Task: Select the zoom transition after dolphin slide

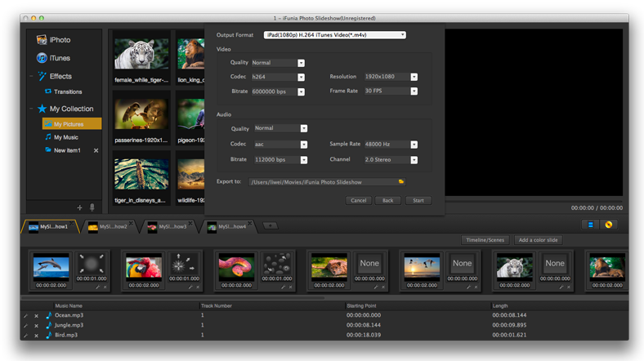Action: pyautogui.click(x=92, y=264)
